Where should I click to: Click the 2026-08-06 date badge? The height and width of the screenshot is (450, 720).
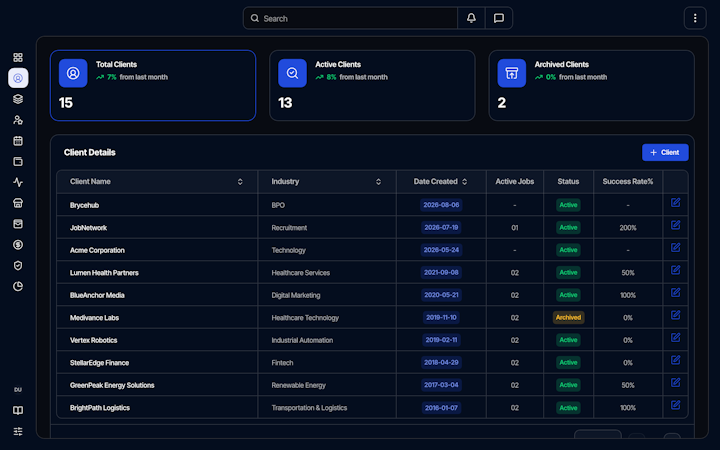point(441,205)
